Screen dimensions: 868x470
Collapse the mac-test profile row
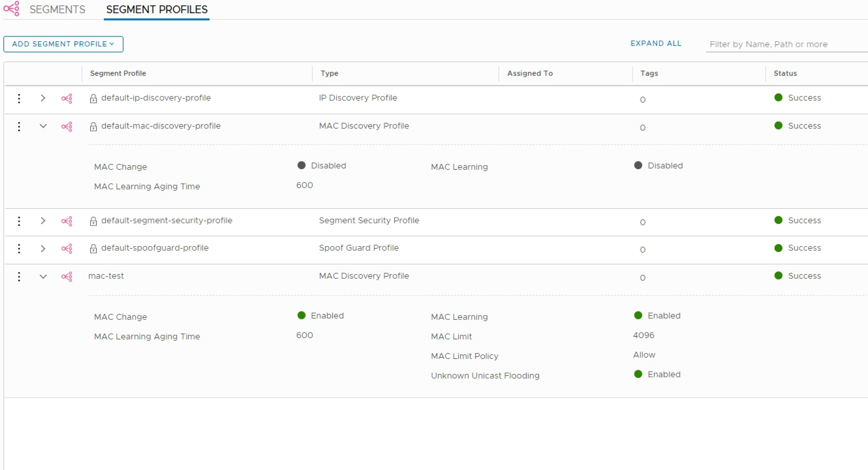tap(43, 276)
